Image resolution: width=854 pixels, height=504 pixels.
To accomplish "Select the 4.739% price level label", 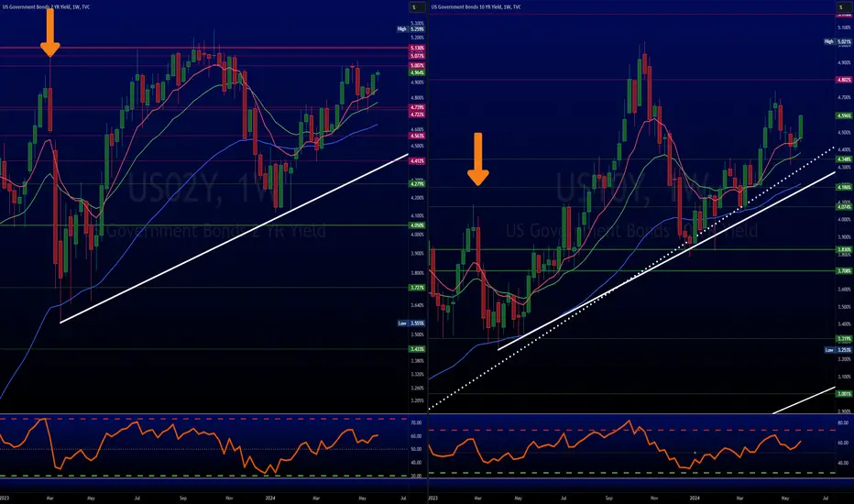I will tap(417, 108).
